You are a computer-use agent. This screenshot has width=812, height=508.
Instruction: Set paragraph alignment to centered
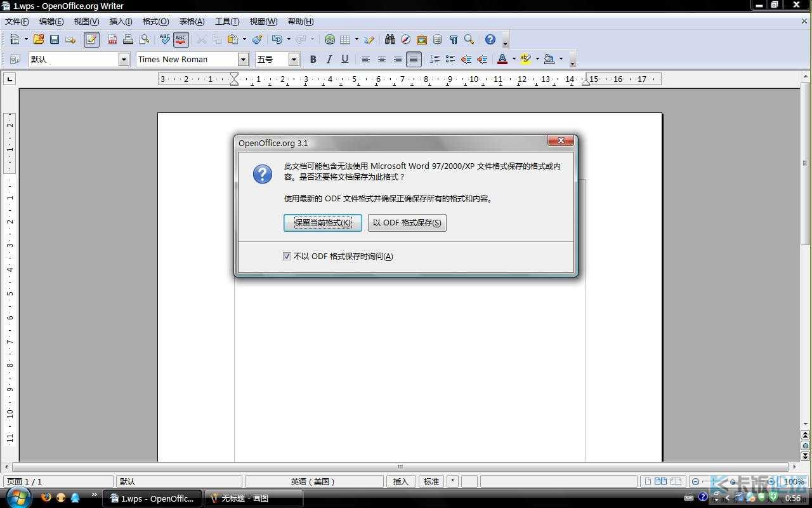point(382,59)
